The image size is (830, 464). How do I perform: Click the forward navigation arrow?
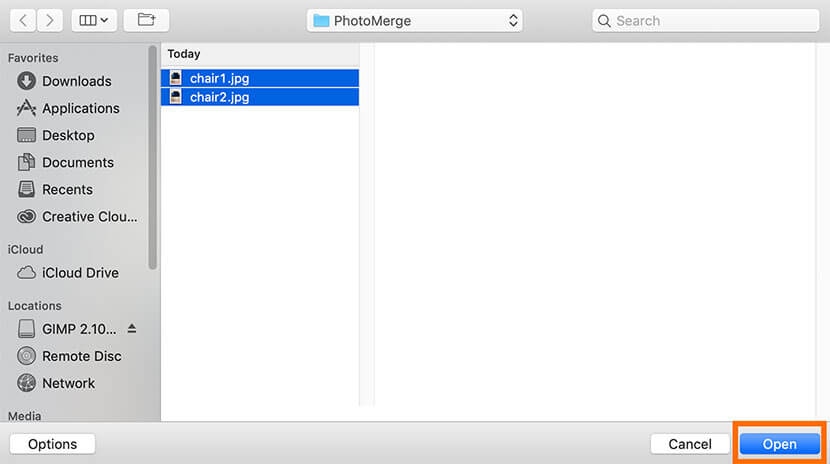pos(50,20)
